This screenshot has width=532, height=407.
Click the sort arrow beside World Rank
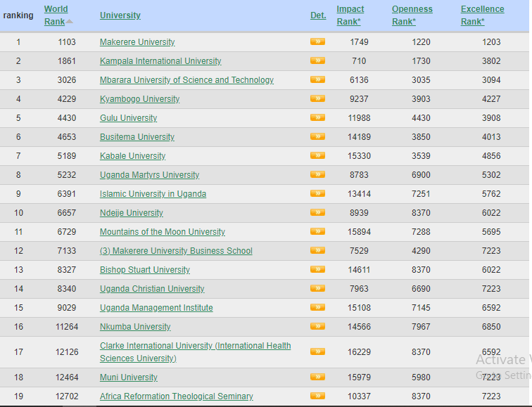69,21
